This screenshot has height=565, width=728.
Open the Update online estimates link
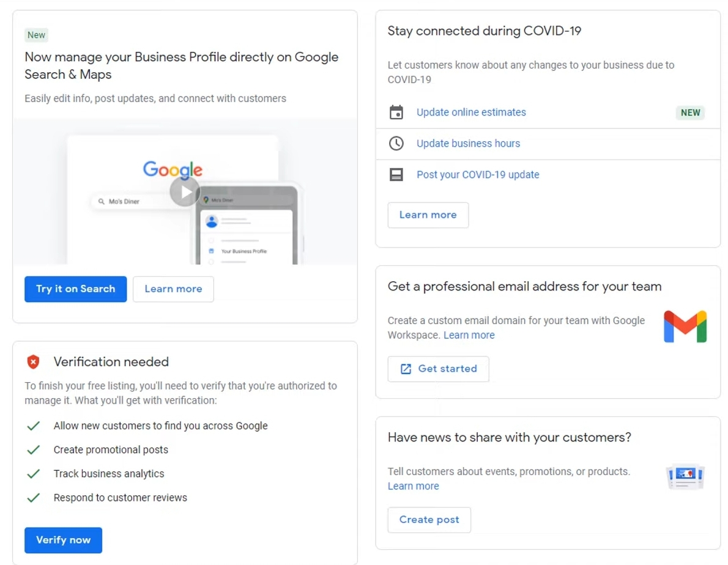471,113
